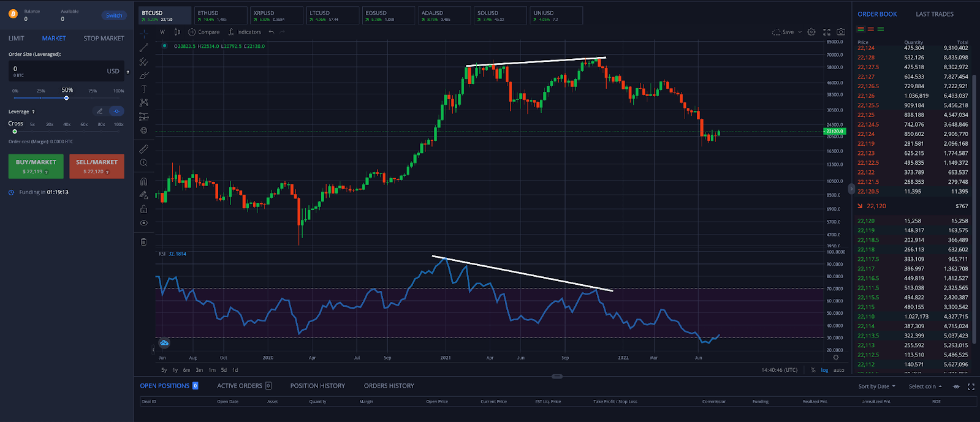Take a chart snapshot with camera icon
980x422 pixels.
tap(841, 32)
